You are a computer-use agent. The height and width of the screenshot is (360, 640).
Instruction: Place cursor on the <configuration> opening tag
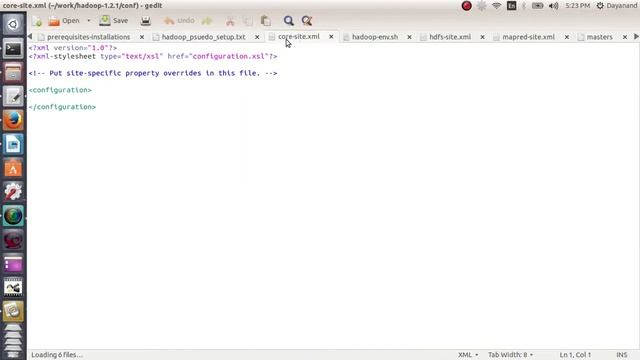click(60, 90)
